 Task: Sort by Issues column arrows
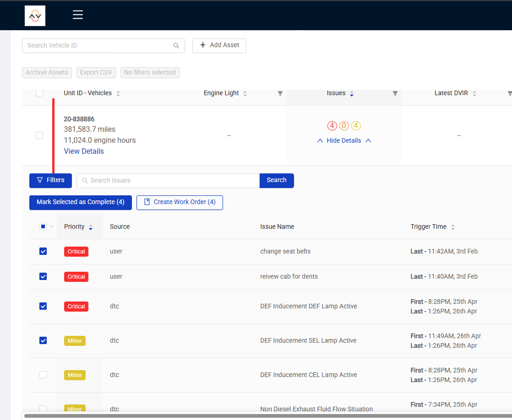(x=352, y=94)
